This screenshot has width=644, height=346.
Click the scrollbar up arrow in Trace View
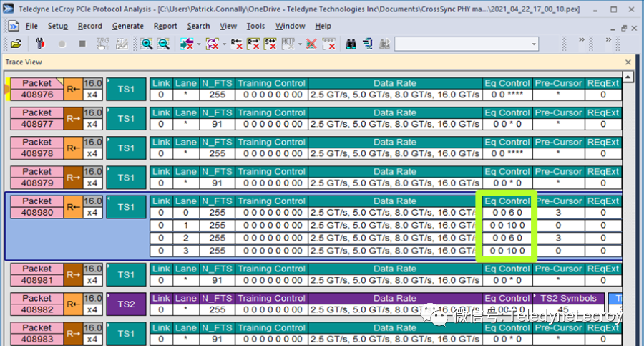point(628,77)
